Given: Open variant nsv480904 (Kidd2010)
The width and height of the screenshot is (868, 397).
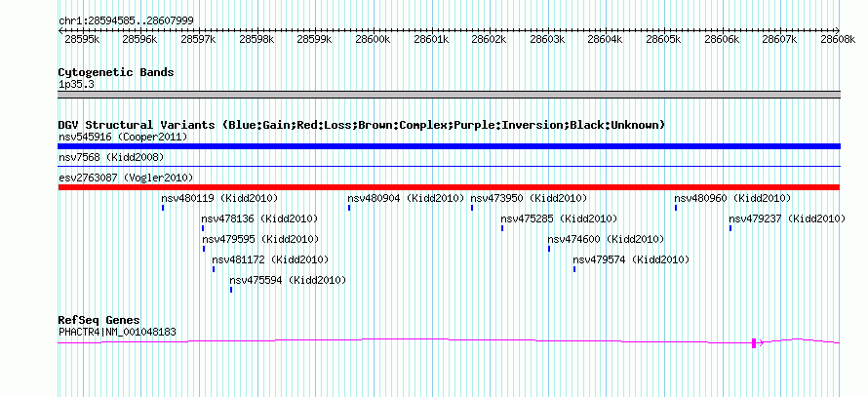Looking at the screenshot, I should 406,198.
